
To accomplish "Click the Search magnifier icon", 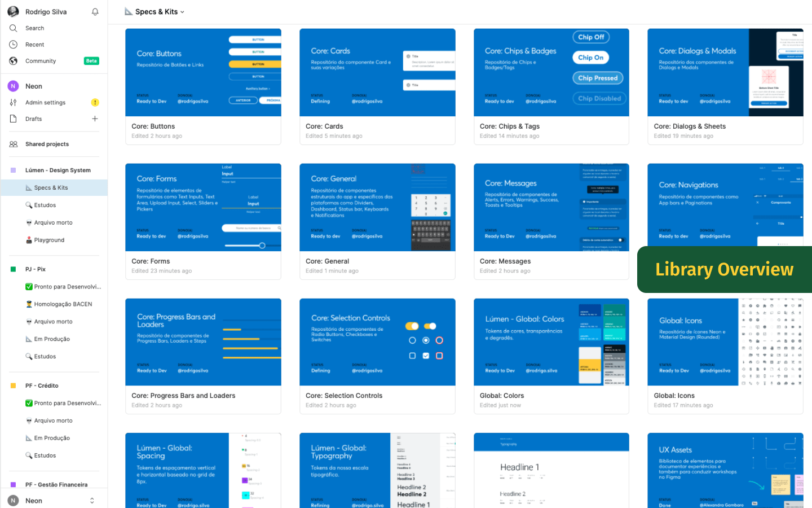I will click(x=13, y=28).
